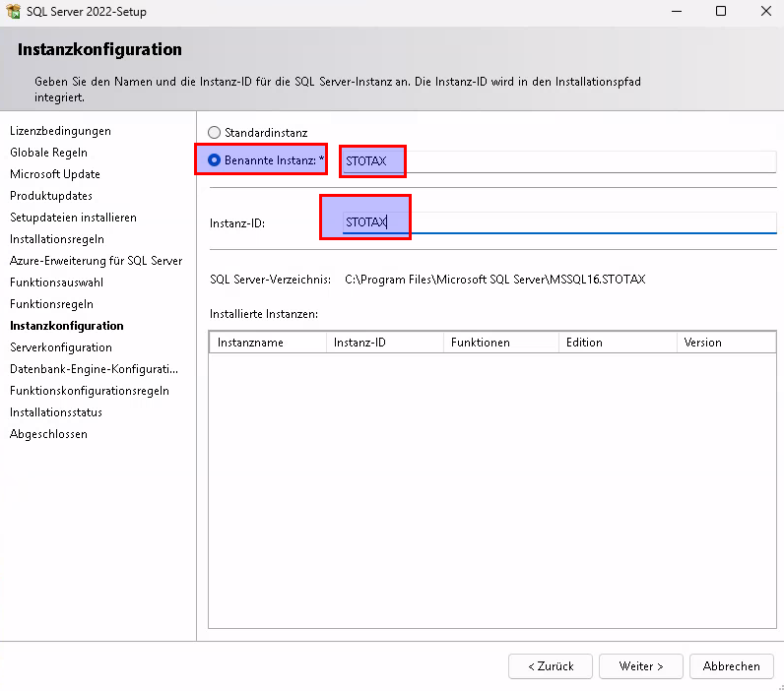Sort the table by Instanzname column header
This screenshot has height=691, width=784.
point(267,343)
